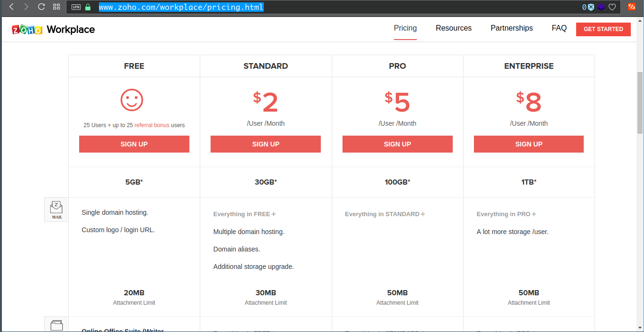Go back using browser back arrow
644x332 pixels.
click(x=12, y=7)
